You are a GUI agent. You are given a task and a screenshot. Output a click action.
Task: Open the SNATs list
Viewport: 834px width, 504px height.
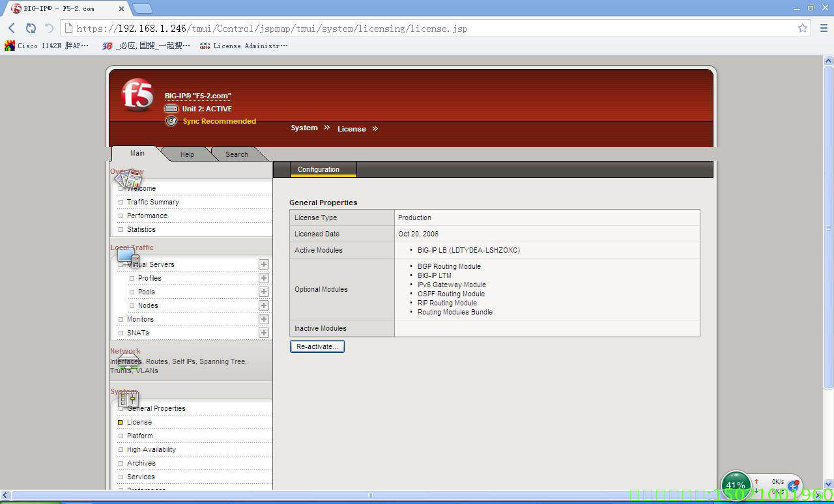(x=138, y=333)
